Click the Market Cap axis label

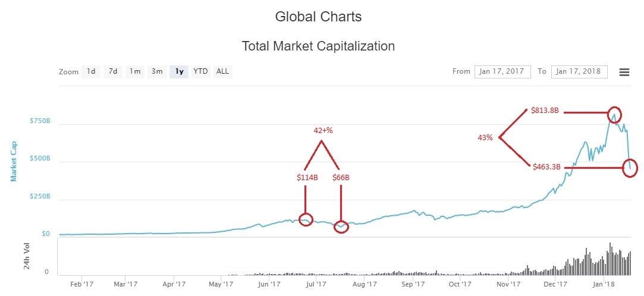point(12,160)
